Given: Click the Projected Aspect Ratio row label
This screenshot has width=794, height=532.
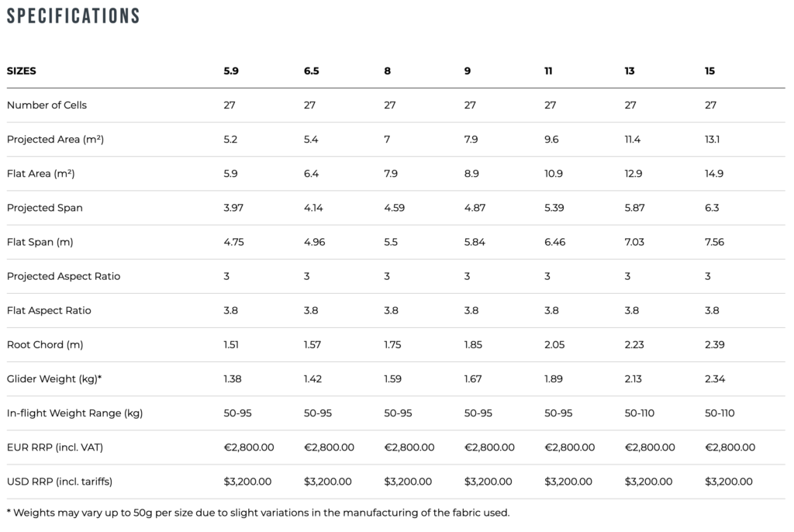Looking at the screenshot, I should point(64,276).
